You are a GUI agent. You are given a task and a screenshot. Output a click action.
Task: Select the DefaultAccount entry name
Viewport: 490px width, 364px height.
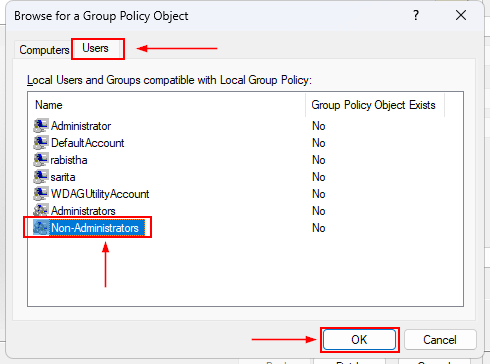tap(87, 143)
